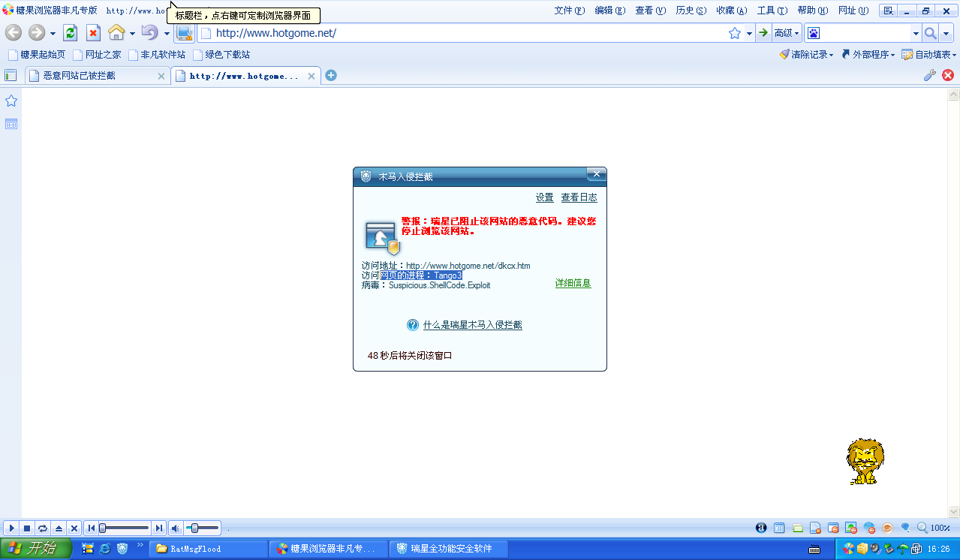Eject or open media file
Screen dimensions: 960x560
pyautogui.click(x=59, y=528)
